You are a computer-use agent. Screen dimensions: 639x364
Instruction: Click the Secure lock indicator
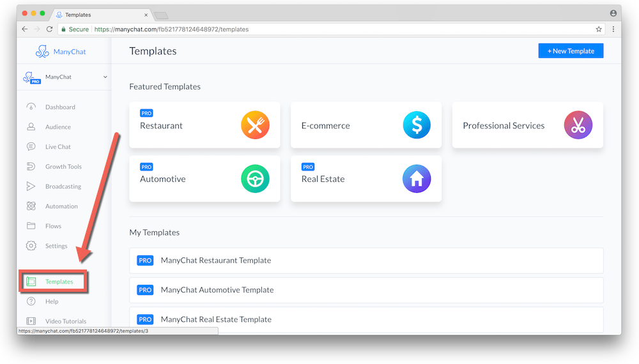(x=75, y=29)
